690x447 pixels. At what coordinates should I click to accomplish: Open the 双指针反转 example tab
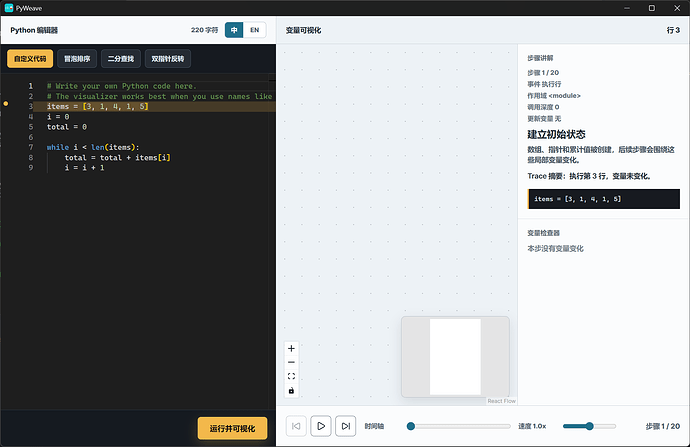point(168,59)
